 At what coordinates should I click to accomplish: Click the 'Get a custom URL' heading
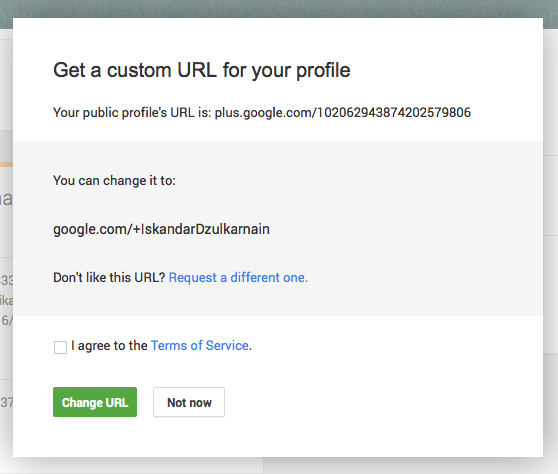coord(202,70)
